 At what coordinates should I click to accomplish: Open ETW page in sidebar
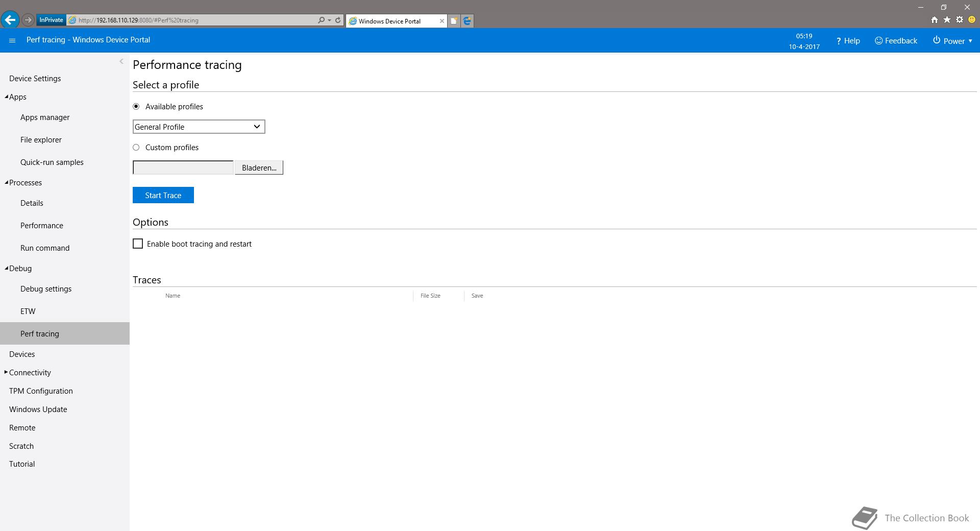click(x=28, y=311)
